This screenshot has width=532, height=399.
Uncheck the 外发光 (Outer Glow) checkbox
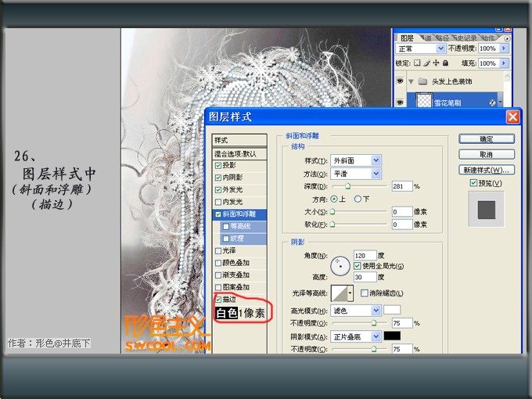click(x=218, y=189)
